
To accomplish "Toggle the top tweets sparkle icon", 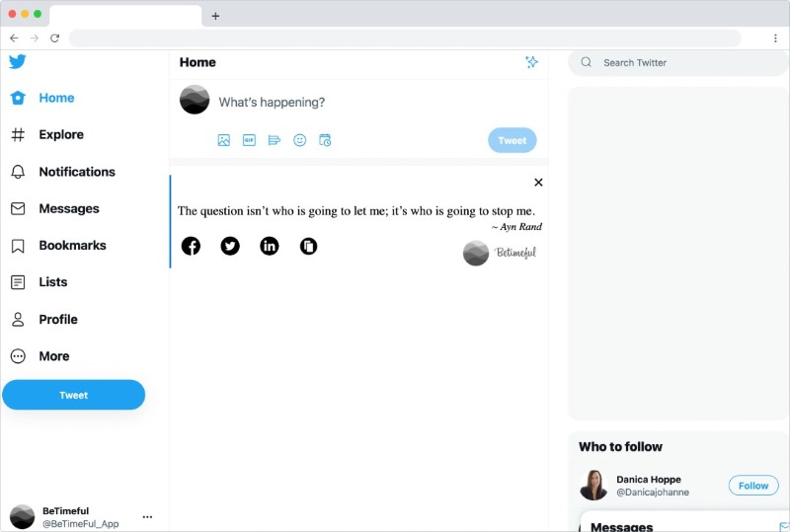I will [x=531, y=62].
